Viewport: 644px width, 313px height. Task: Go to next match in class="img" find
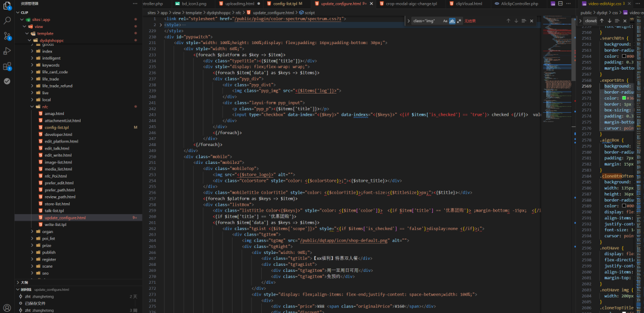pyautogui.click(x=516, y=20)
